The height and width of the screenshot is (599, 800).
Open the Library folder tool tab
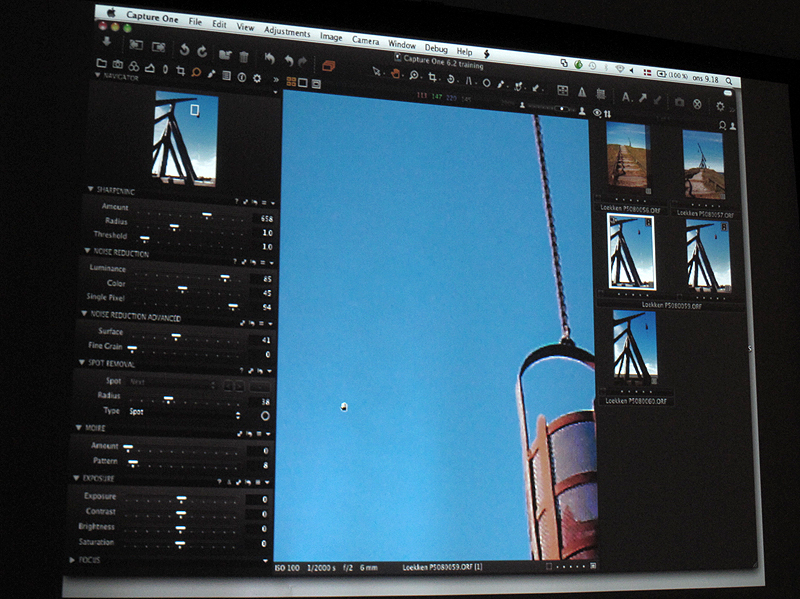pyautogui.click(x=102, y=63)
